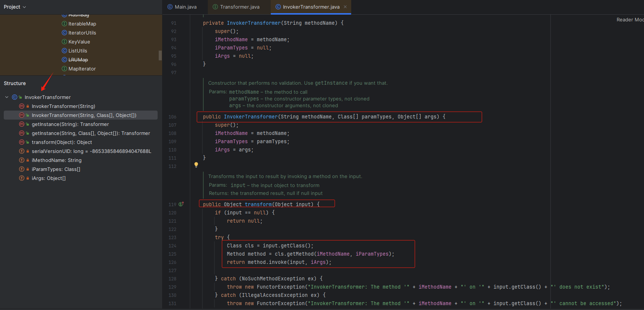Click the MapIterator interface icon
Viewport: 644px width, 310px height.
point(64,69)
